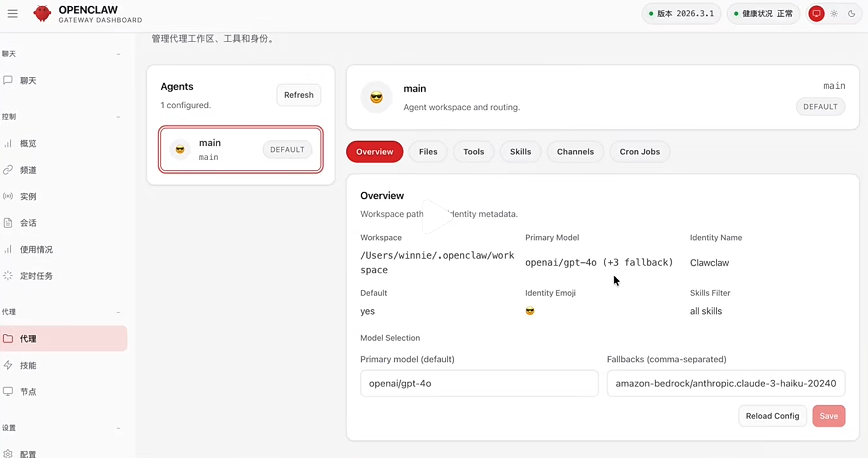Click the Model Selection heading
868x458 pixels.
click(x=390, y=338)
